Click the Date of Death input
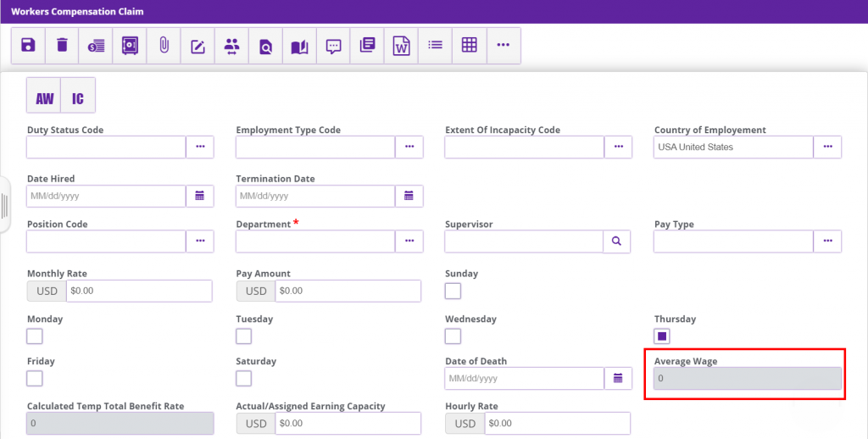This screenshot has width=868, height=439. [x=524, y=379]
